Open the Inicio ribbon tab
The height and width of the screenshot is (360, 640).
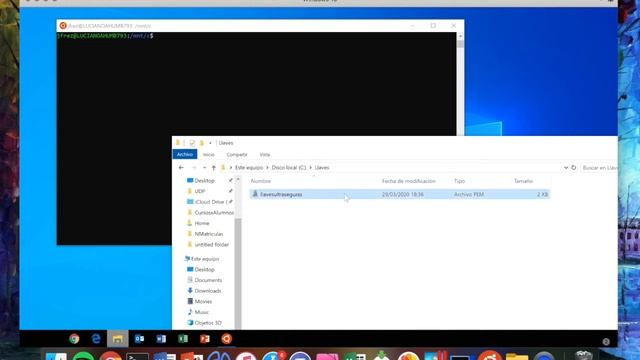(209, 155)
